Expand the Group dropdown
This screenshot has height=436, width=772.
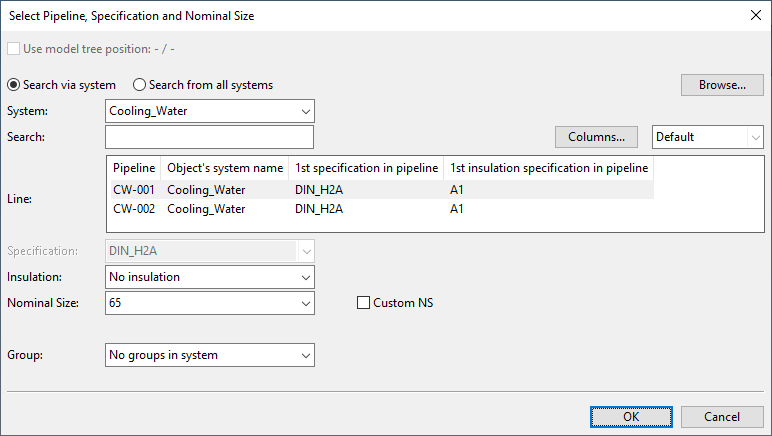coord(209,355)
